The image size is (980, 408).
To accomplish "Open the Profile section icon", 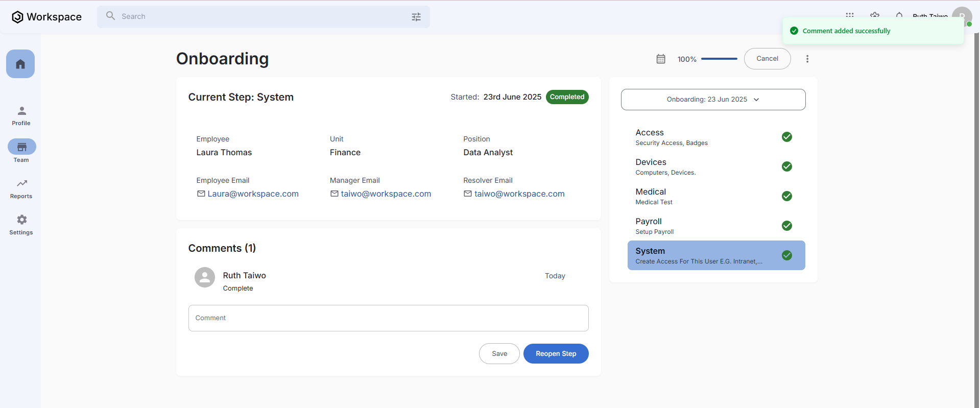I will click(21, 111).
